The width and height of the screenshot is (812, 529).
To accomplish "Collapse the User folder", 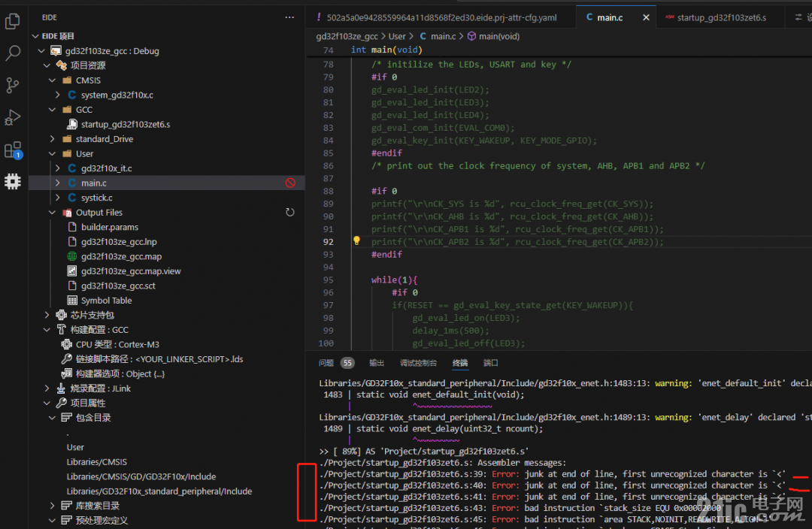I will [53, 154].
